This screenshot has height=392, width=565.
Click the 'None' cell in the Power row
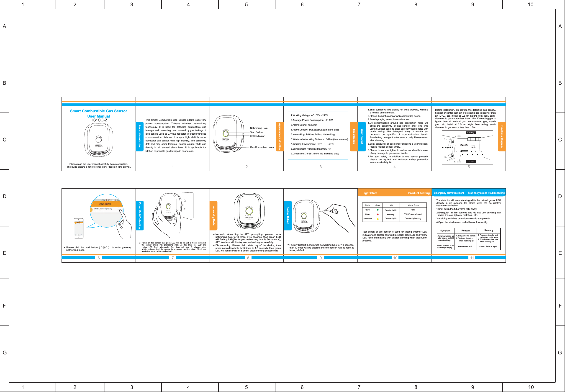coord(413,210)
